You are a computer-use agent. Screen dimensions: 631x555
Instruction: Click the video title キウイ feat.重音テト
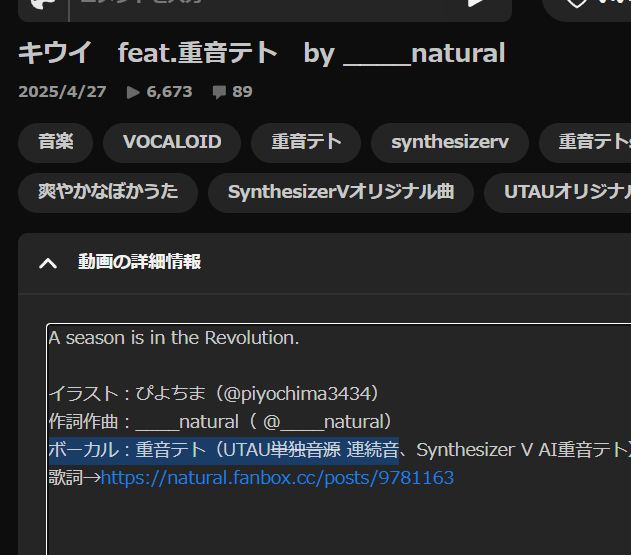pos(262,53)
